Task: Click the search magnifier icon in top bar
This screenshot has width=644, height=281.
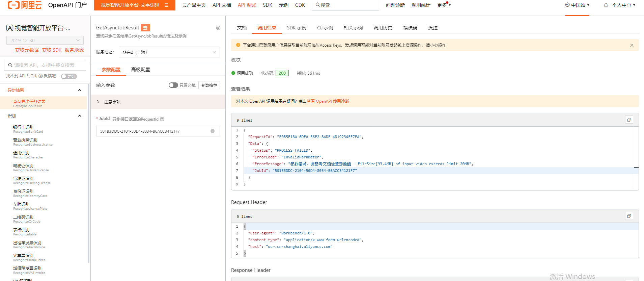Action: [x=317, y=5]
